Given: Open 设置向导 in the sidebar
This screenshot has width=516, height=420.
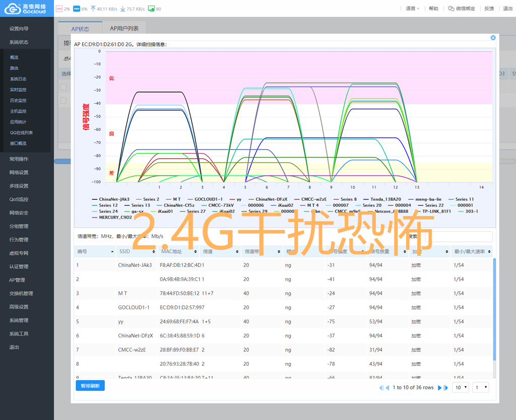Looking at the screenshot, I should tap(19, 29).
